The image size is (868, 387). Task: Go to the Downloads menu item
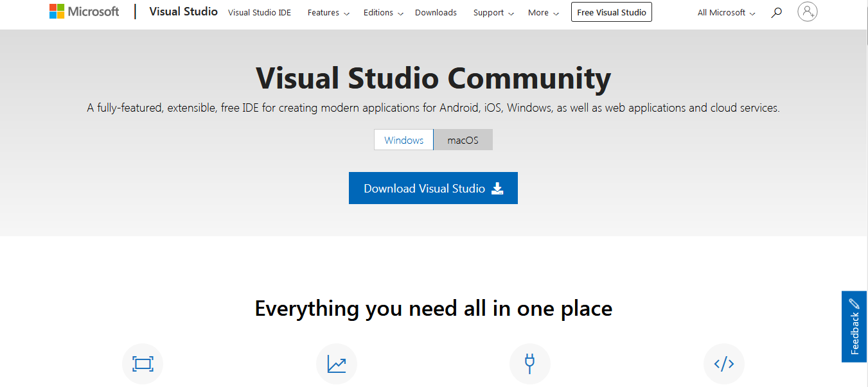coord(436,13)
